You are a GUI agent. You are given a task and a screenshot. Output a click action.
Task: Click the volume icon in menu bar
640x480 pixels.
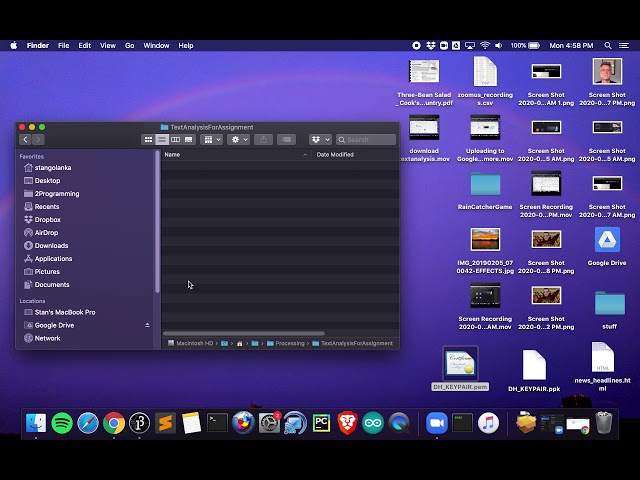tap(498, 46)
